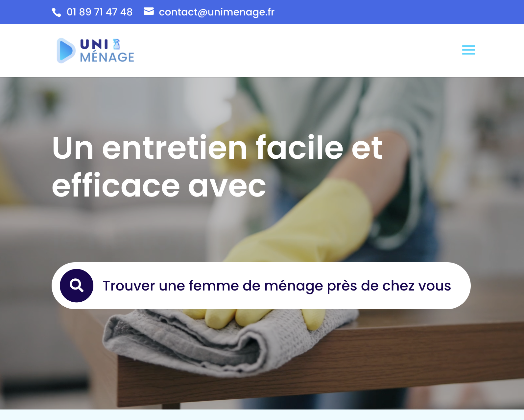Click the pale blue strip below hero image
Screen dimensions: 524x420
262,415
